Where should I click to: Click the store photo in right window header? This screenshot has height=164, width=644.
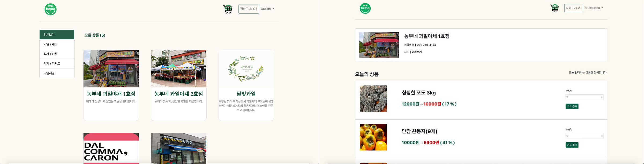point(379,45)
